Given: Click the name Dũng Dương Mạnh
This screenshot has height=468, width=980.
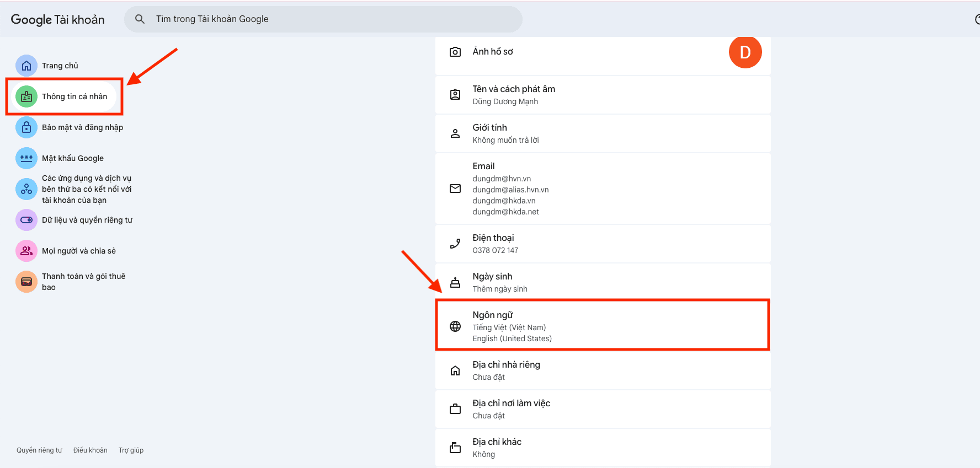Looking at the screenshot, I should coord(505,101).
